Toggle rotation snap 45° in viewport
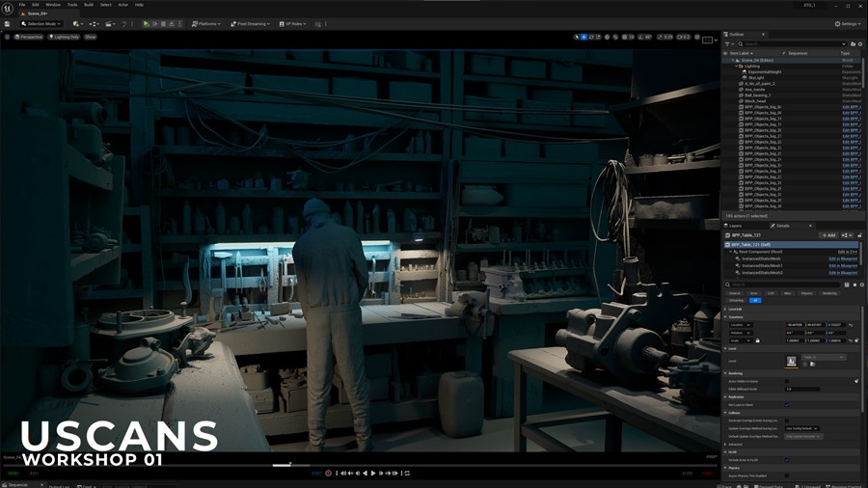 coord(645,37)
